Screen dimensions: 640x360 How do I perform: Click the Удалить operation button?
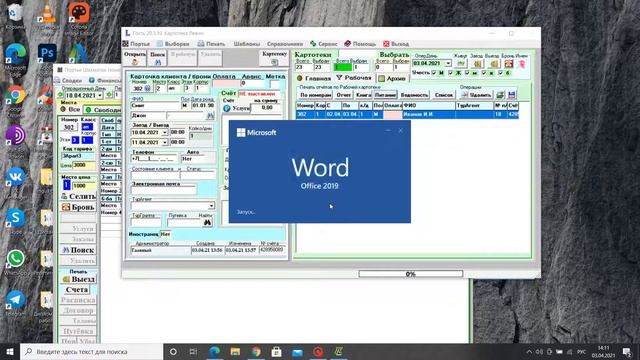click(x=476, y=95)
